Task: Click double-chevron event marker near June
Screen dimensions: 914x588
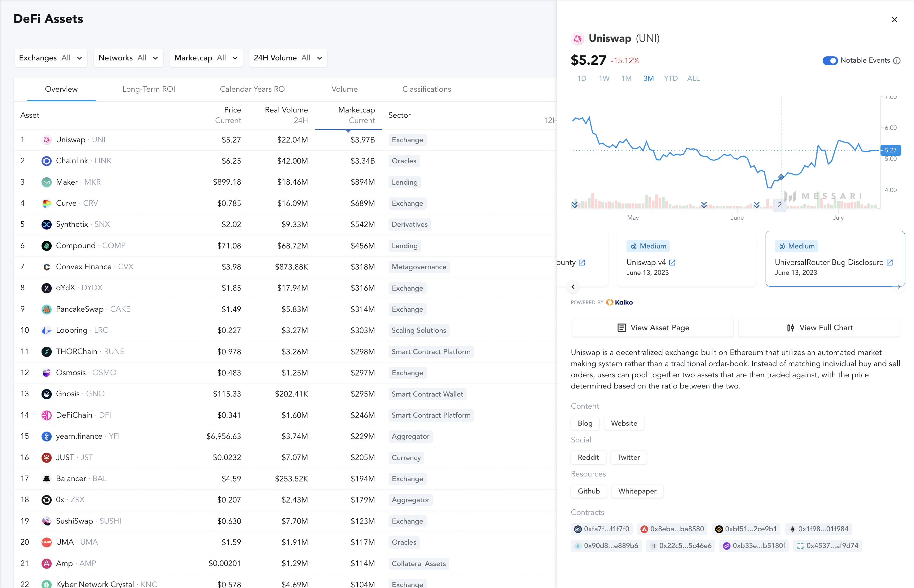Action: [756, 205]
